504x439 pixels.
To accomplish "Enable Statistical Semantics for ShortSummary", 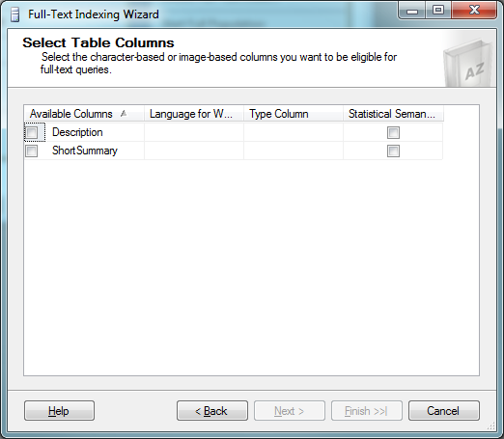I will pyautogui.click(x=393, y=151).
